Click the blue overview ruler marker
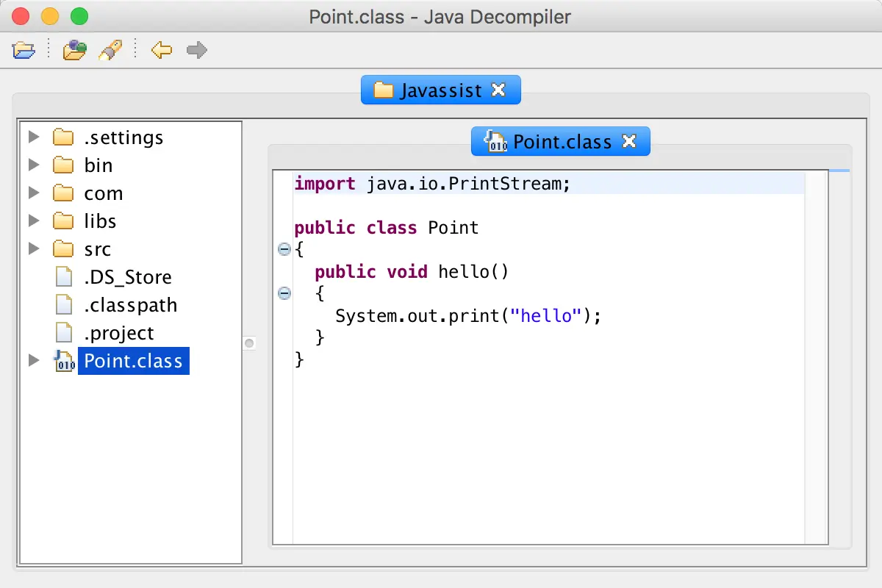Screen dimensions: 882x588 point(839,171)
